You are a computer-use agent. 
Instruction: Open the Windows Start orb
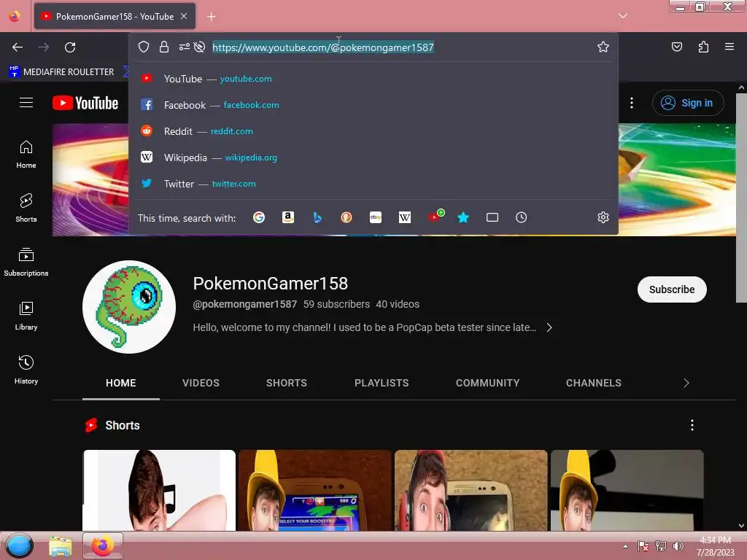[x=19, y=545]
